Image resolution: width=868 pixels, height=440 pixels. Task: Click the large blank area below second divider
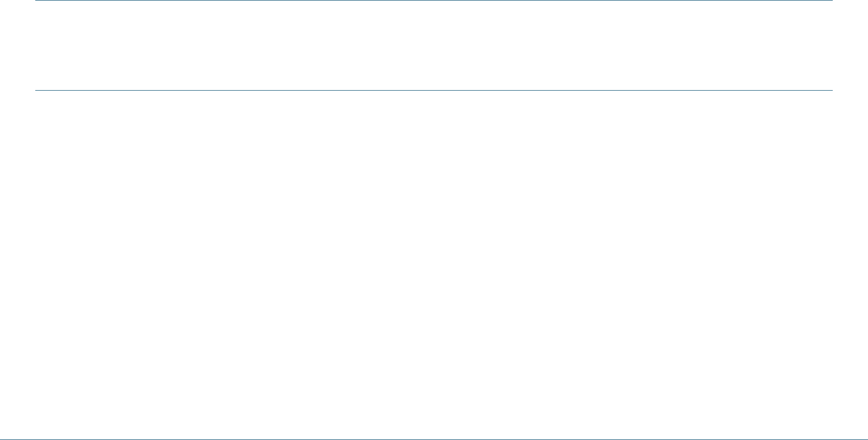(x=434, y=265)
